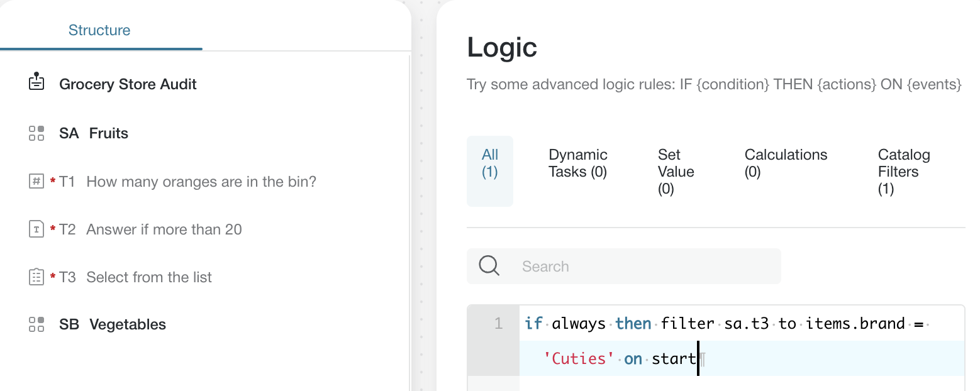Click the 'Try some advanced logic rules' hint text
This screenshot has width=980, height=391.
714,84
